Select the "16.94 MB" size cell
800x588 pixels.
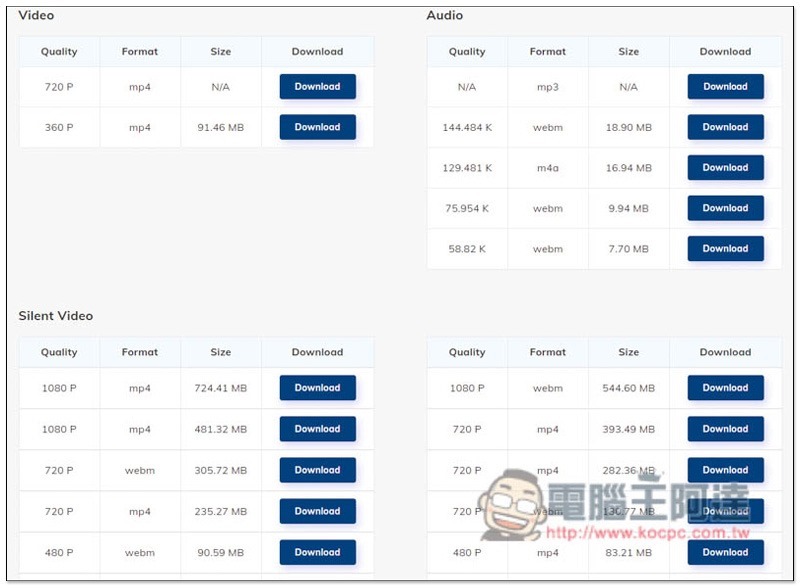[629, 168]
